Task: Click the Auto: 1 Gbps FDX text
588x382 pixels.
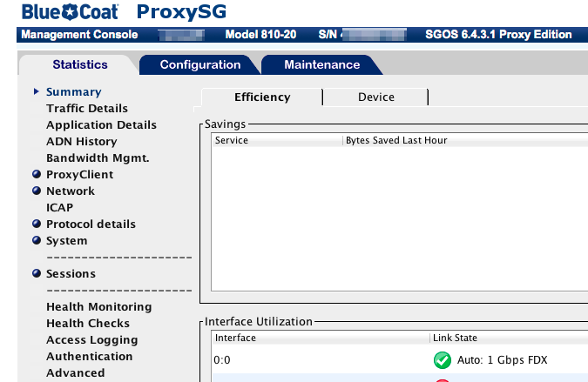Action: pos(502,360)
